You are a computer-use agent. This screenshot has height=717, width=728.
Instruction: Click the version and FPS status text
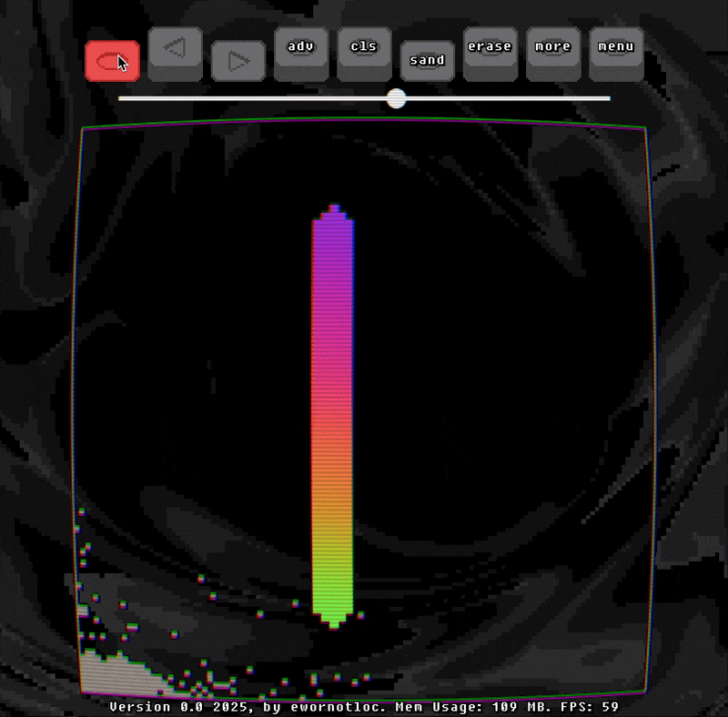coord(364,707)
